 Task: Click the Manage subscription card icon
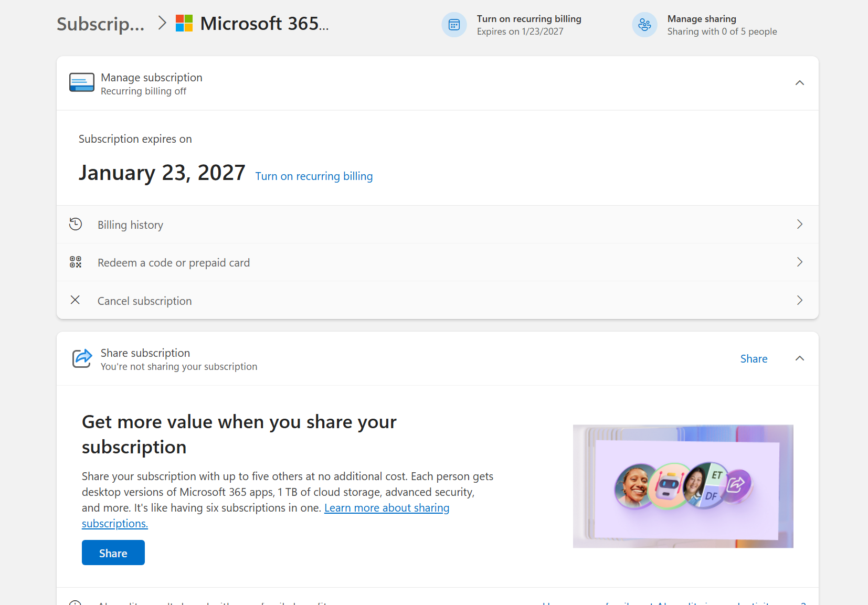[82, 83]
